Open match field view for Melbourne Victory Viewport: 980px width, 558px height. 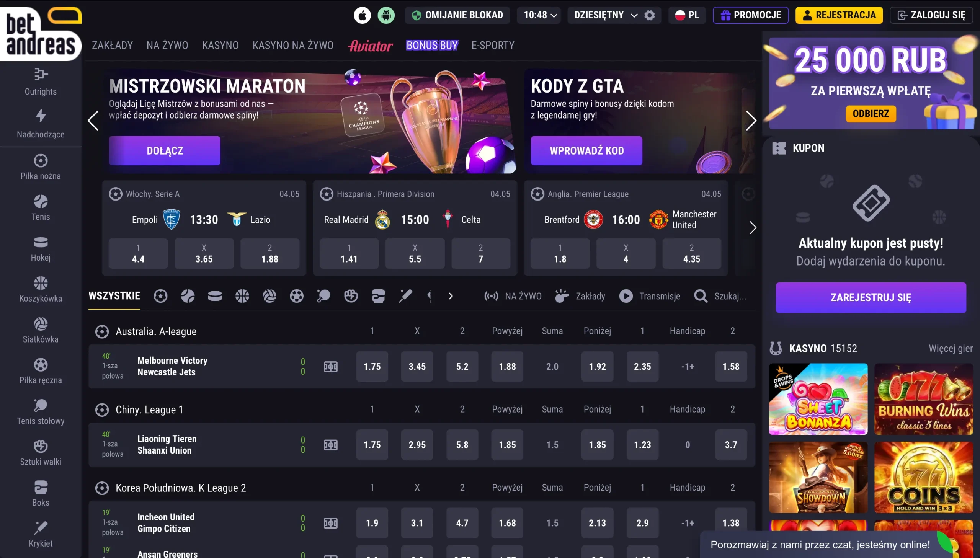click(x=330, y=367)
